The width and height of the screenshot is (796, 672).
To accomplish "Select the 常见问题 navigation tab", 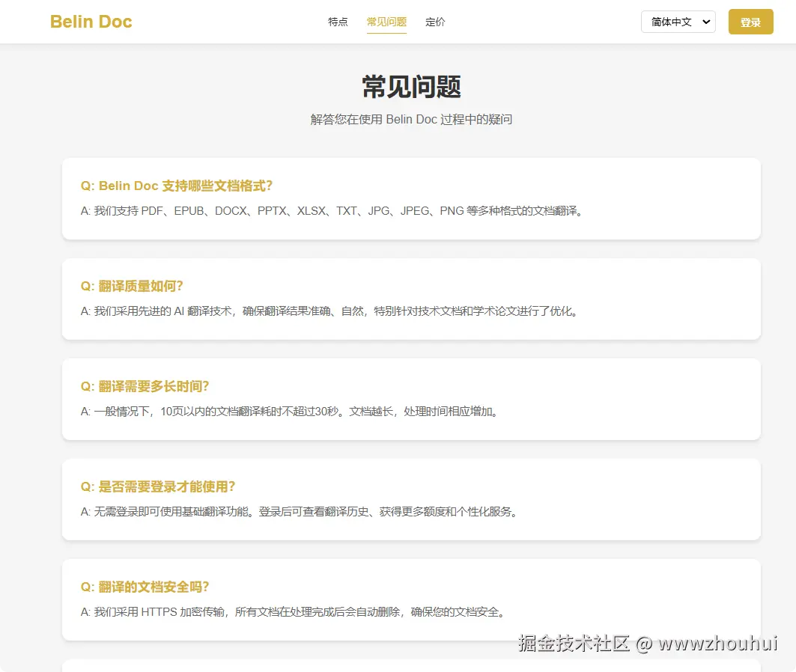I will [386, 22].
